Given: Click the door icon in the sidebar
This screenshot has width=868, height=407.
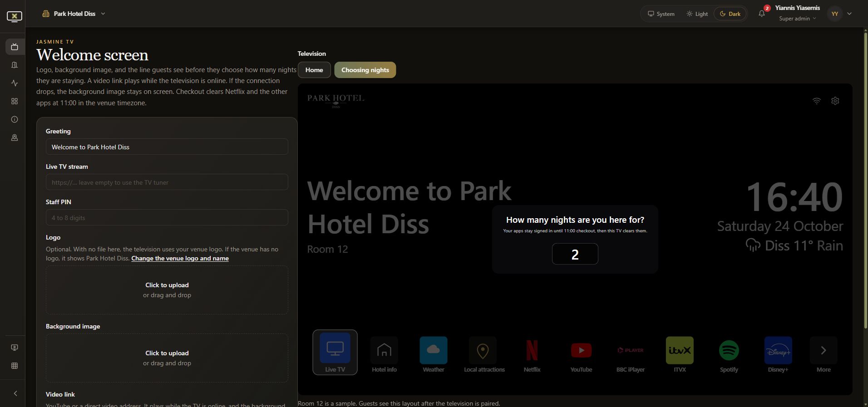Looking at the screenshot, I should pyautogui.click(x=15, y=65).
